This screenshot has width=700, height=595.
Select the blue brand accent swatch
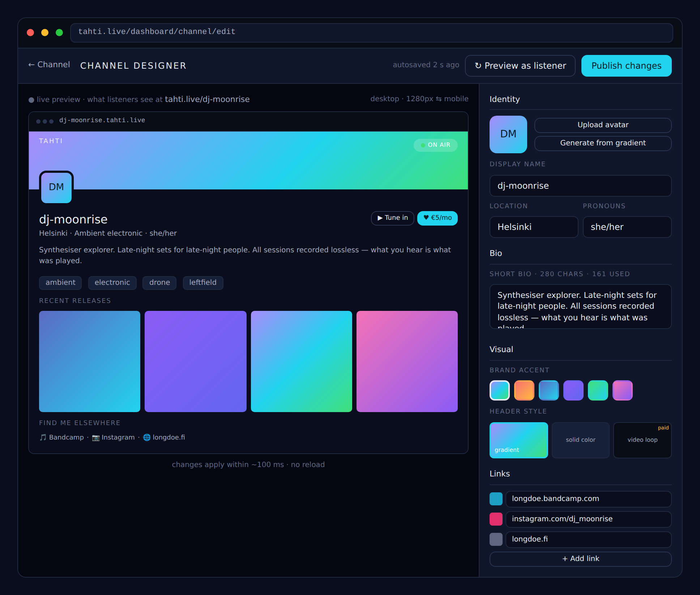coord(549,390)
